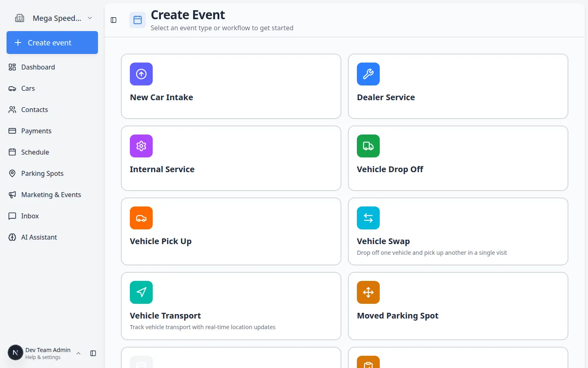The width and height of the screenshot is (588, 368).
Task: Click the N user avatar
Action: (x=16, y=352)
